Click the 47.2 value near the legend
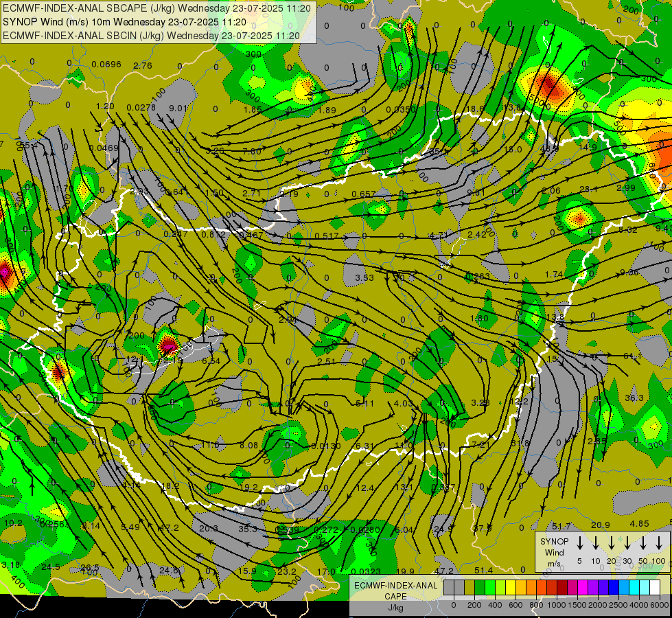Image resolution: width=672 pixels, height=618 pixels. pyautogui.click(x=443, y=571)
